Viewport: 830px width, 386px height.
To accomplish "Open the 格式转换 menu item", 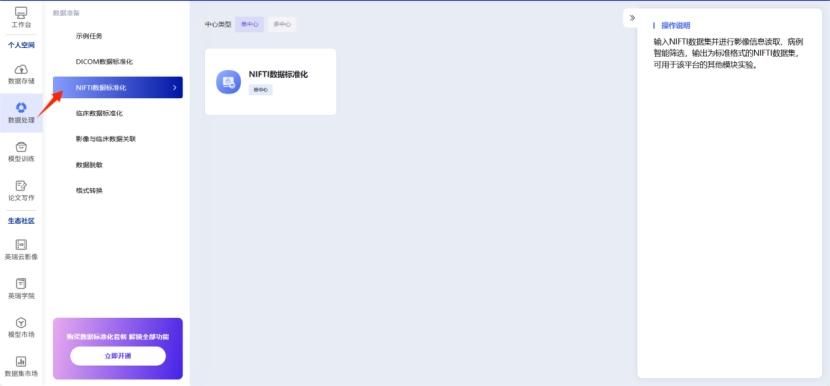I will tap(89, 190).
